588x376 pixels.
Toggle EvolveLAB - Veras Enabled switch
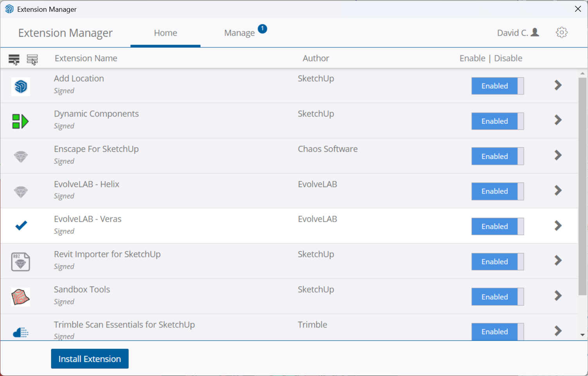(498, 226)
